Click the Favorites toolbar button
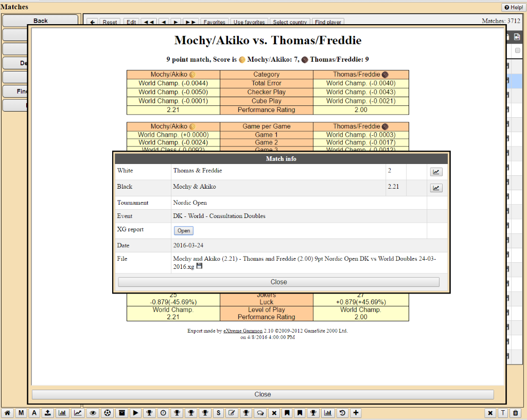 point(215,22)
